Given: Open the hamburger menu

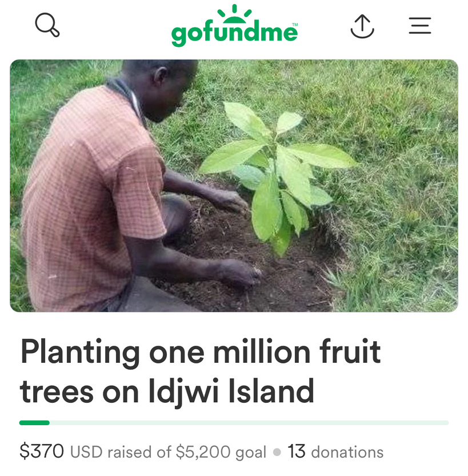Looking at the screenshot, I should point(420,26).
